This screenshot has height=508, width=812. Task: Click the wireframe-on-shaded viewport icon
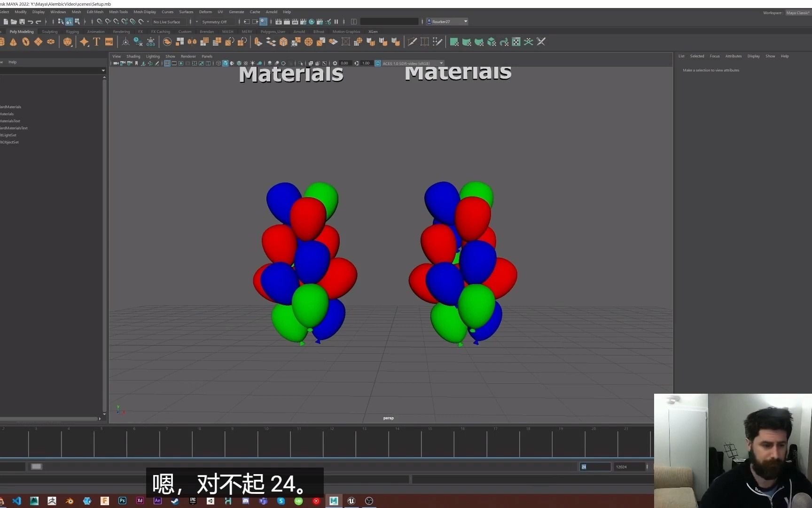pyautogui.click(x=232, y=63)
